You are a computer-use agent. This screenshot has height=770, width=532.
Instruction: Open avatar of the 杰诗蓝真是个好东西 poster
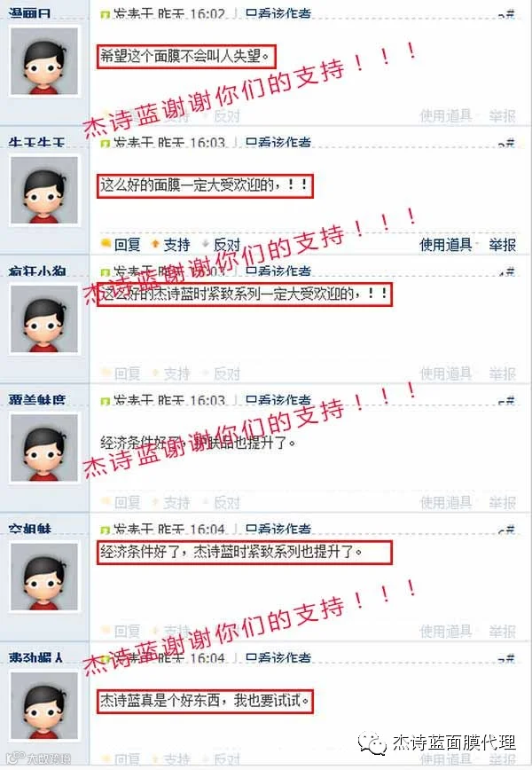tap(44, 705)
